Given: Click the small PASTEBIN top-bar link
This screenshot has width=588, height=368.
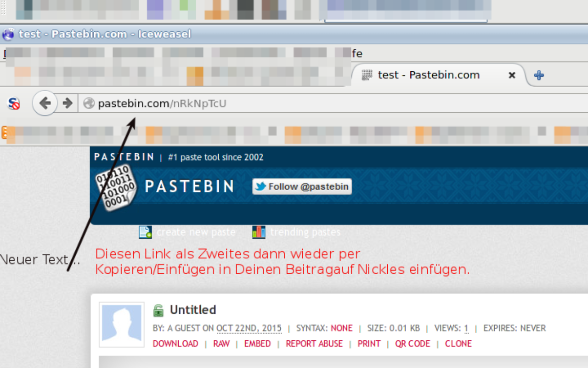Looking at the screenshot, I should (x=124, y=157).
